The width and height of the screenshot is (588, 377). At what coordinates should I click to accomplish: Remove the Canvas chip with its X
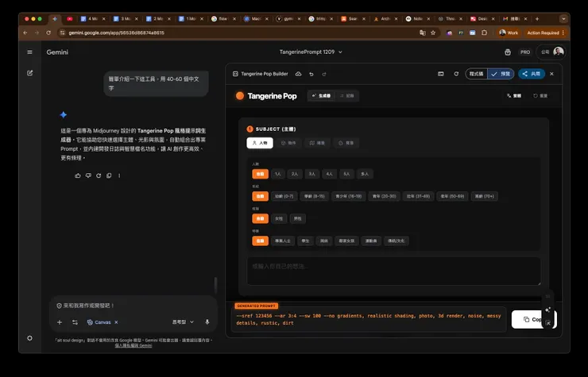click(x=116, y=322)
